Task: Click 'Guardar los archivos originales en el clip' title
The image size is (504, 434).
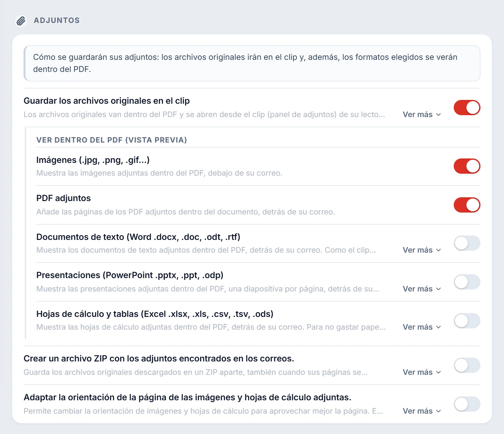Action: (x=107, y=101)
